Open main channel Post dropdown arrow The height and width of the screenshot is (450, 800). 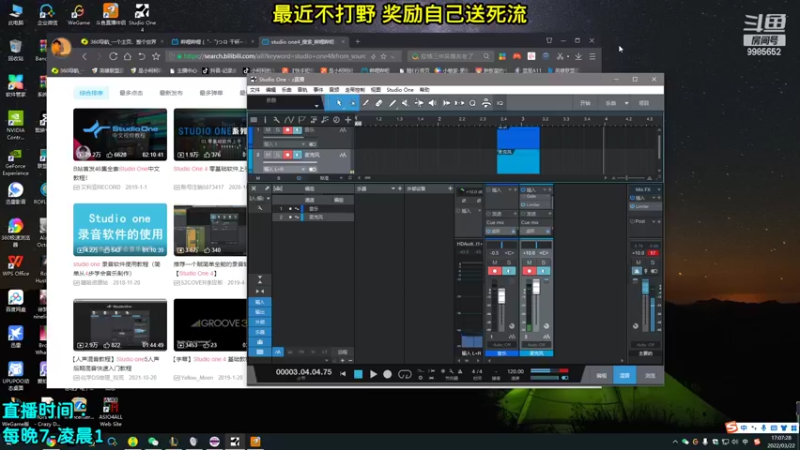click(653, 221)
